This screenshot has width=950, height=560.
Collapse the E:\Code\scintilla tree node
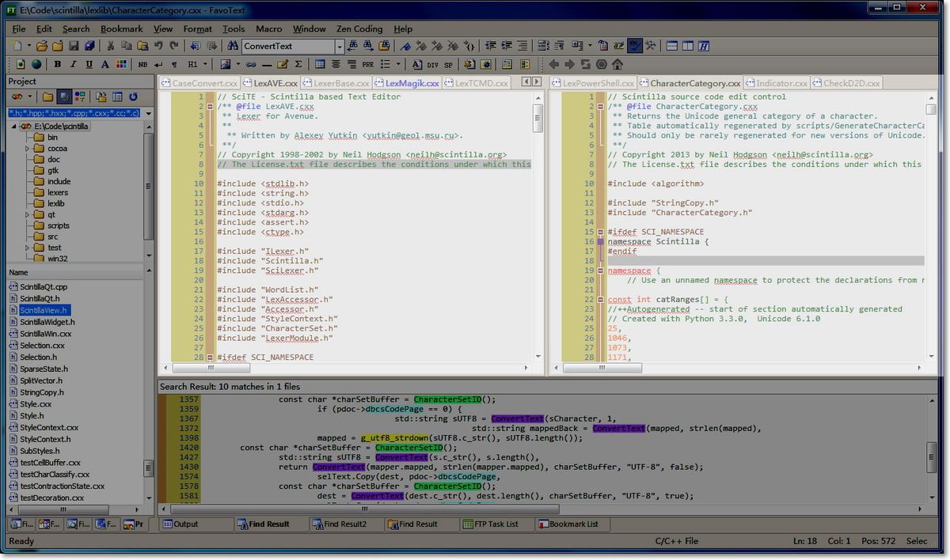[x=14, y=126]
